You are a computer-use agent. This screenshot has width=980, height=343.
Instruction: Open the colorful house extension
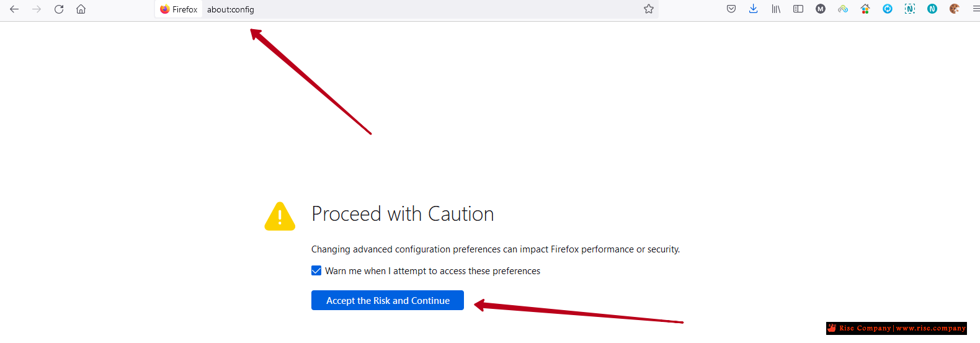coord(865,9)
